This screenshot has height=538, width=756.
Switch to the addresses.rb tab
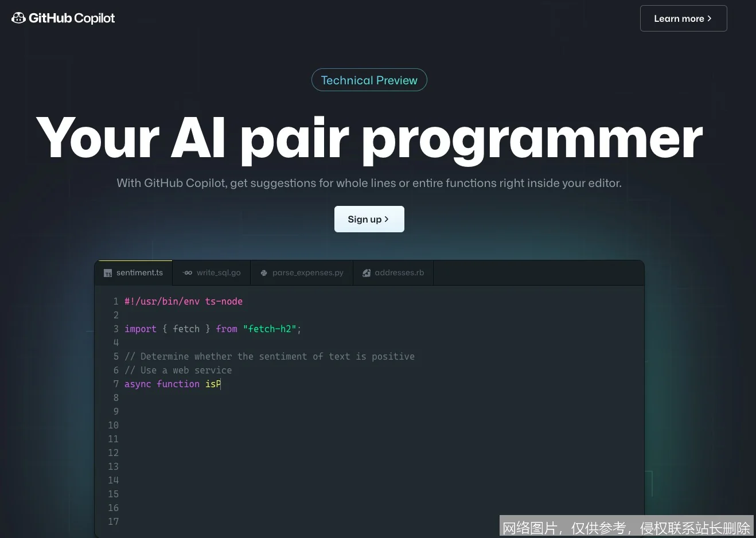click(x=393, y=272)
